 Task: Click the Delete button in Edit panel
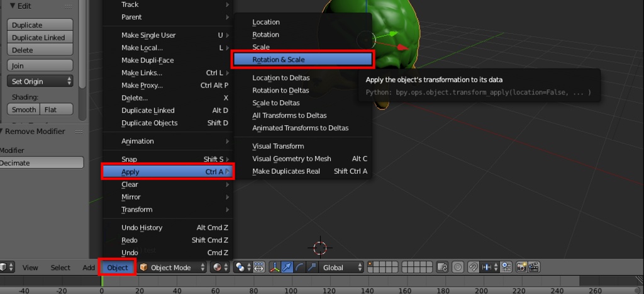(x=40, y=50)
